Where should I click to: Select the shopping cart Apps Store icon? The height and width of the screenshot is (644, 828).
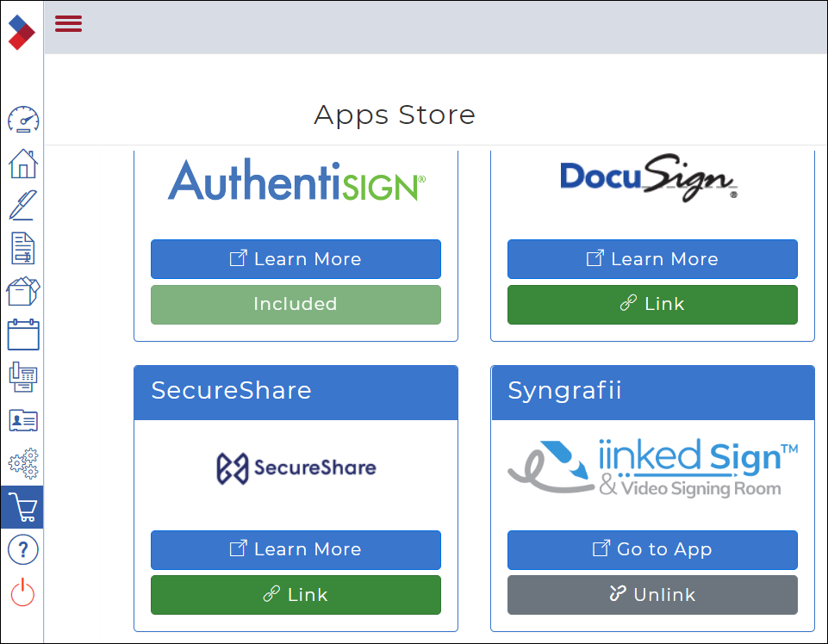(x=23, y=507)
